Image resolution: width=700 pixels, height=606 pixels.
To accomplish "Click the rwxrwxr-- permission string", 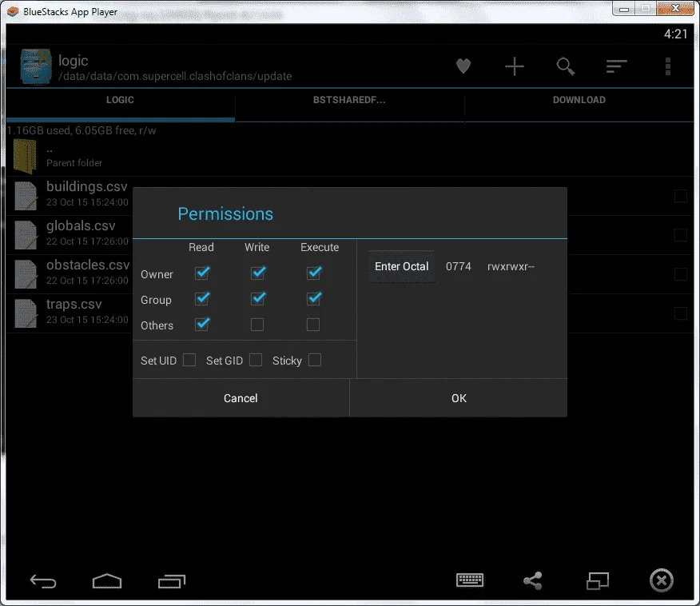I will tap(511, 266).
